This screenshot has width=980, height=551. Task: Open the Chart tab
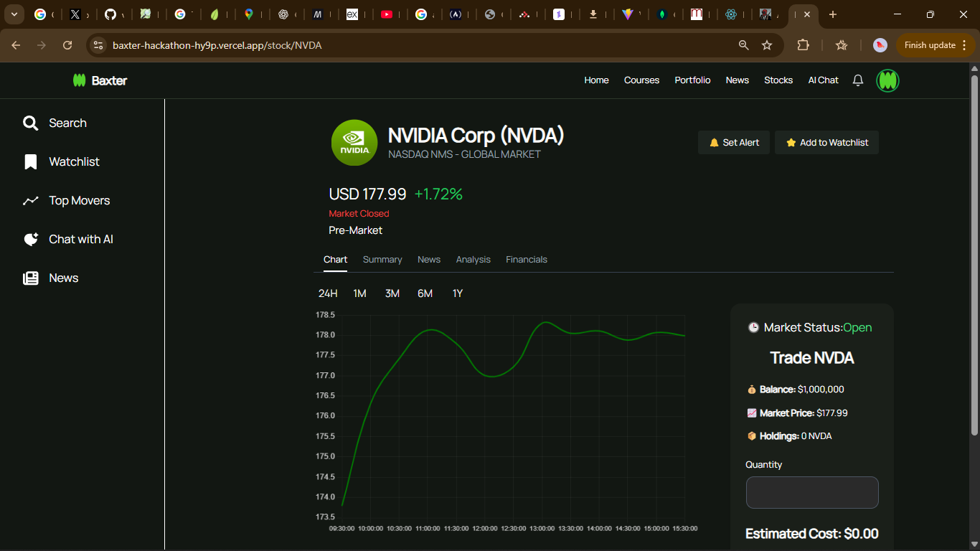[x=335, y=260]
